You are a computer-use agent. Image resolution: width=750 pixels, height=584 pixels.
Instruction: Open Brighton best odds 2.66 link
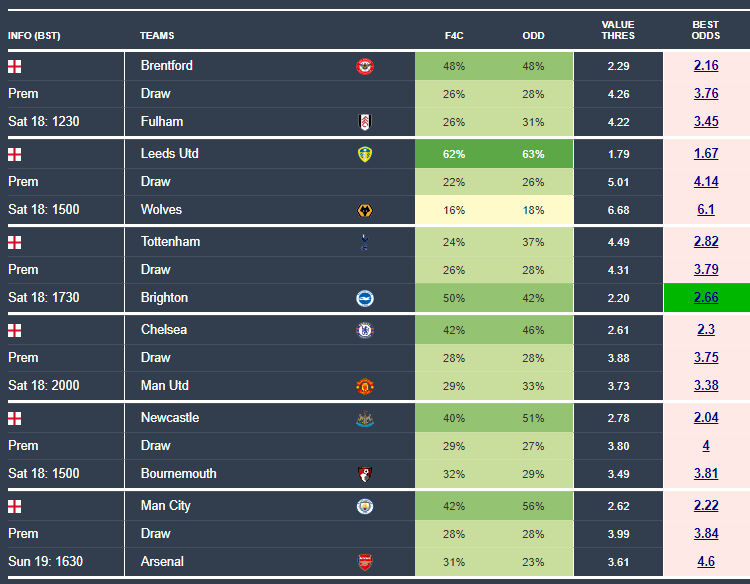706,298
